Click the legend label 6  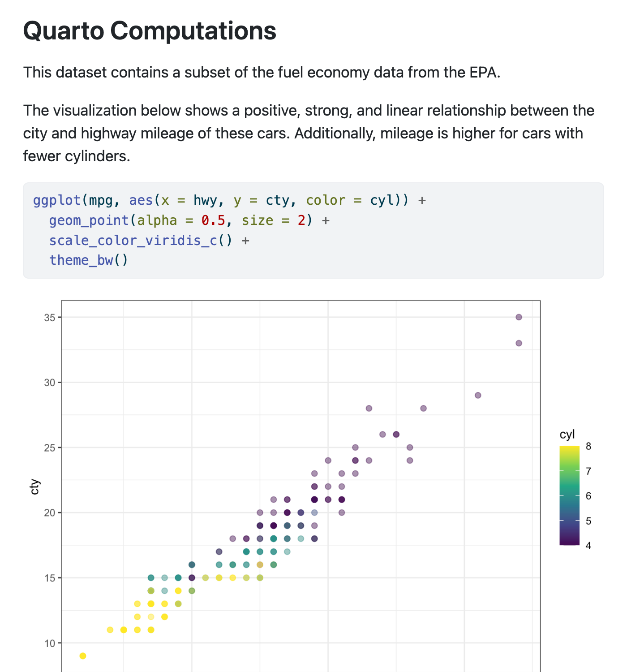588,496
